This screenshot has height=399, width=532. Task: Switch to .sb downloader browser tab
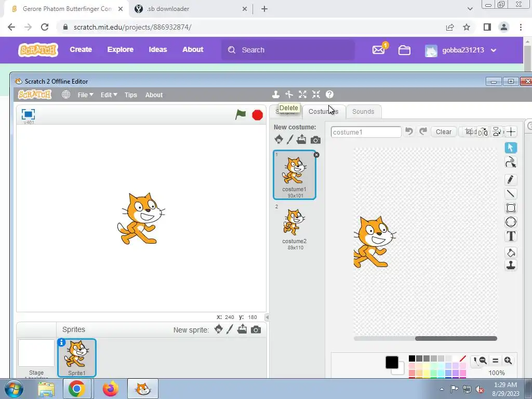tap(191, 9)
